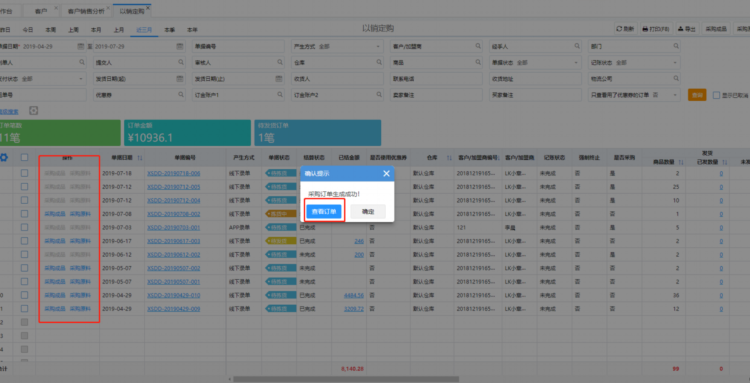750x383 pixels.
Task: Close the 确认提示 dialog with X
Action: tap(386, 174)
